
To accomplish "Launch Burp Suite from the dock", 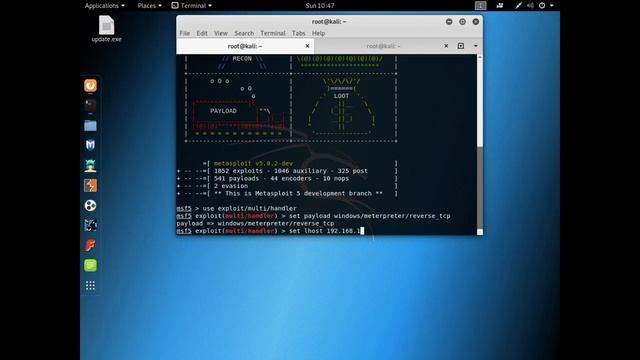I will coord(90,185).
